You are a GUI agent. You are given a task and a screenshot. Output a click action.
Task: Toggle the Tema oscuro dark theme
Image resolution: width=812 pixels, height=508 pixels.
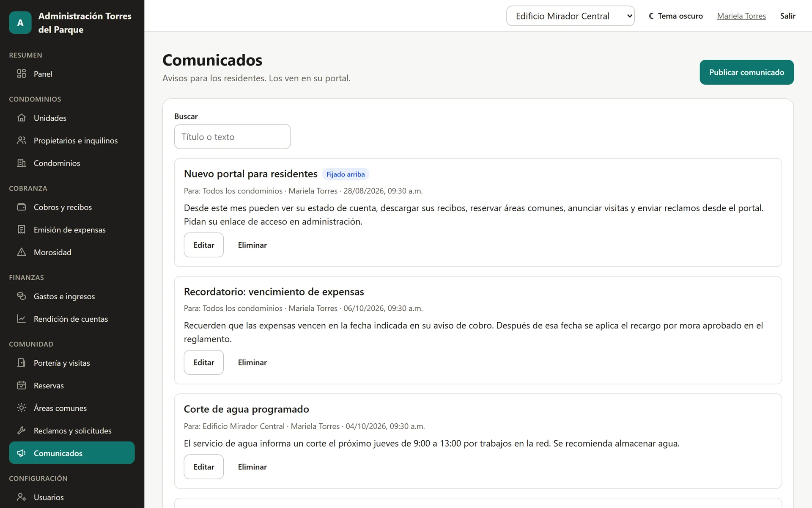(675, 16)
